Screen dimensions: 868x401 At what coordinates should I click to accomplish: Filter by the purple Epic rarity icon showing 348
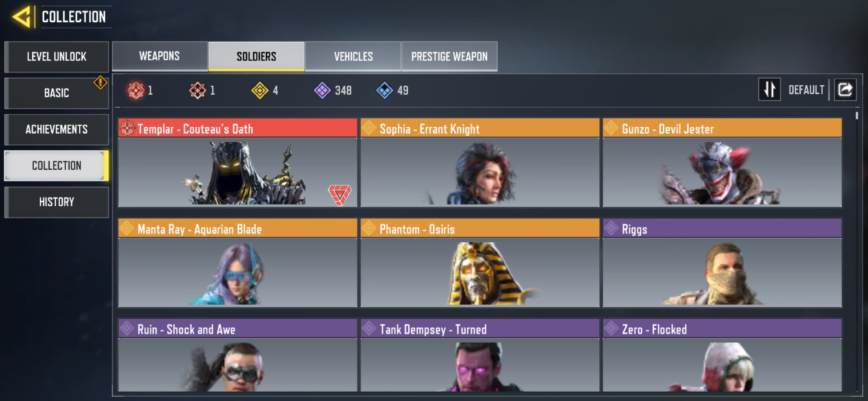pyautogui.click(x=322, y=90)
